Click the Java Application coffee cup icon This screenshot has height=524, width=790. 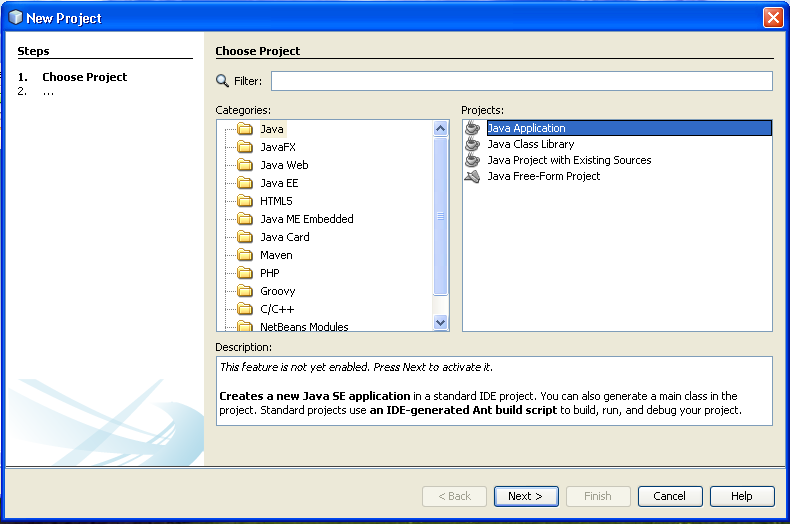(x=473, y=128)
